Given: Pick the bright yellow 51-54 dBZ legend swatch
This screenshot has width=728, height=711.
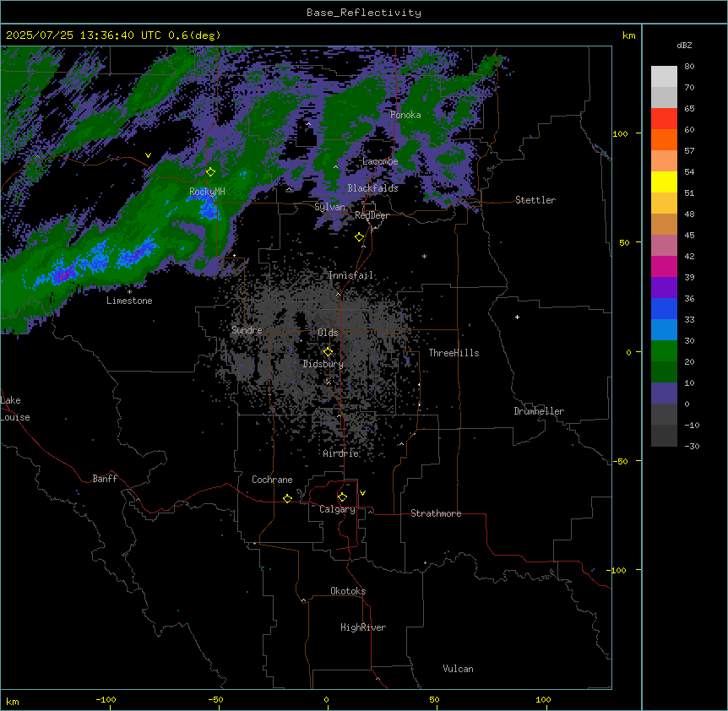Looking at the screenshot, I should click(x=664, y=182).
